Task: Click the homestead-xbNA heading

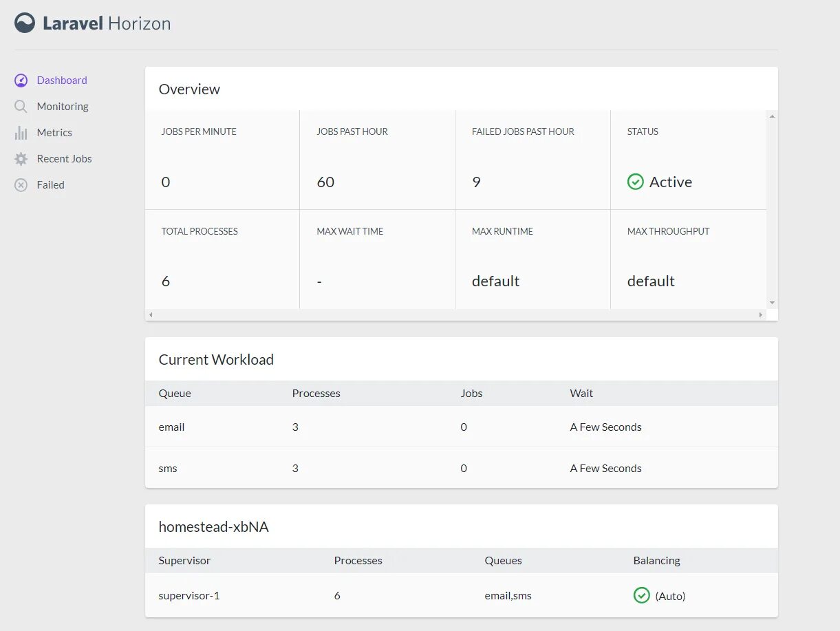Action: [213, 527]
